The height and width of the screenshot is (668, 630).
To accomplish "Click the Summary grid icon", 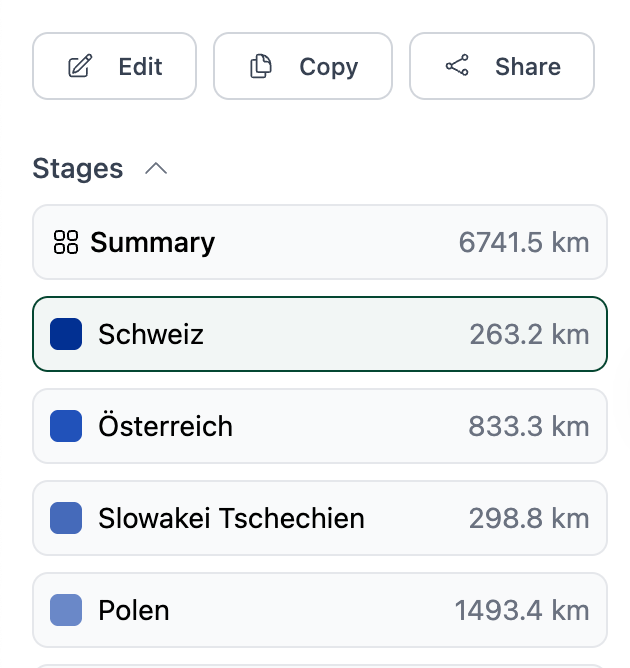I will click(66, 242).
